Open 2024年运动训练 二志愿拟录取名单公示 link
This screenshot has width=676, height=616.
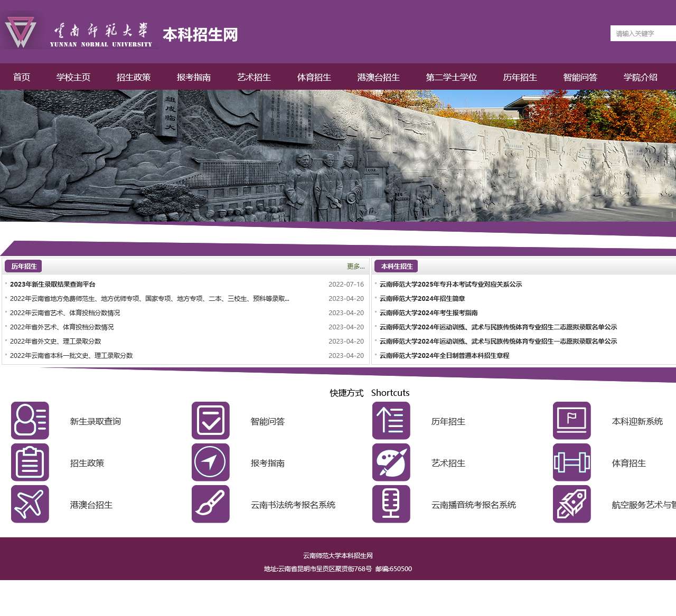tap(498, 327)
